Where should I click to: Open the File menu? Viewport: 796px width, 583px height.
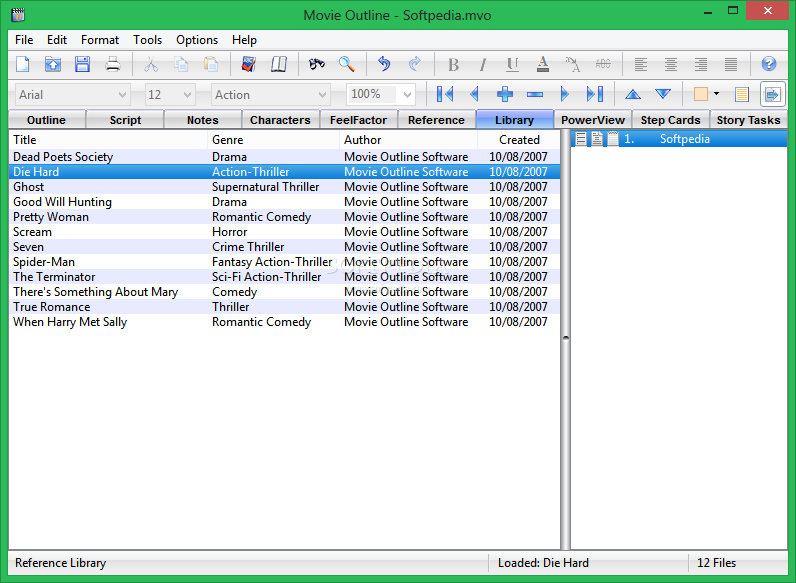click(x=24, y=40)
